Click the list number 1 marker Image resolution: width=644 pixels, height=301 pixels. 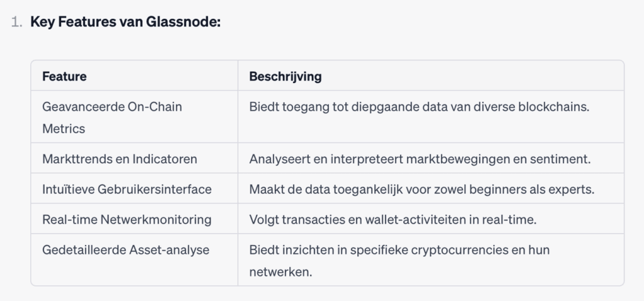point(16,23)
